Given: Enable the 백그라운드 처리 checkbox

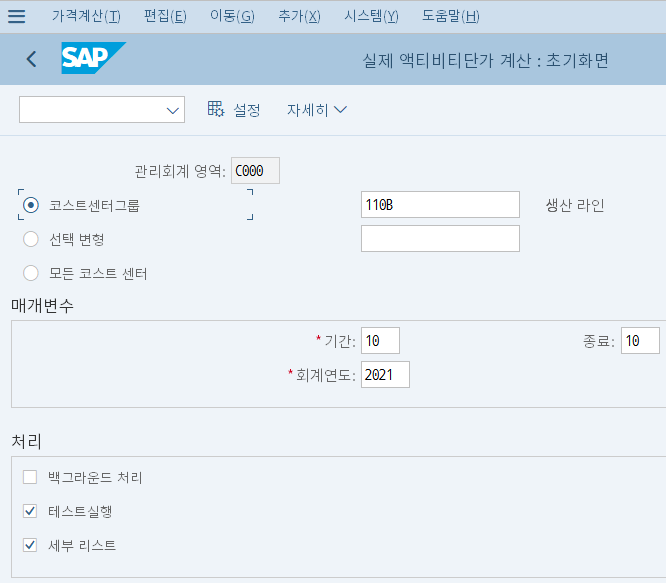Looking at the screenshot, I should coord(30,477).
